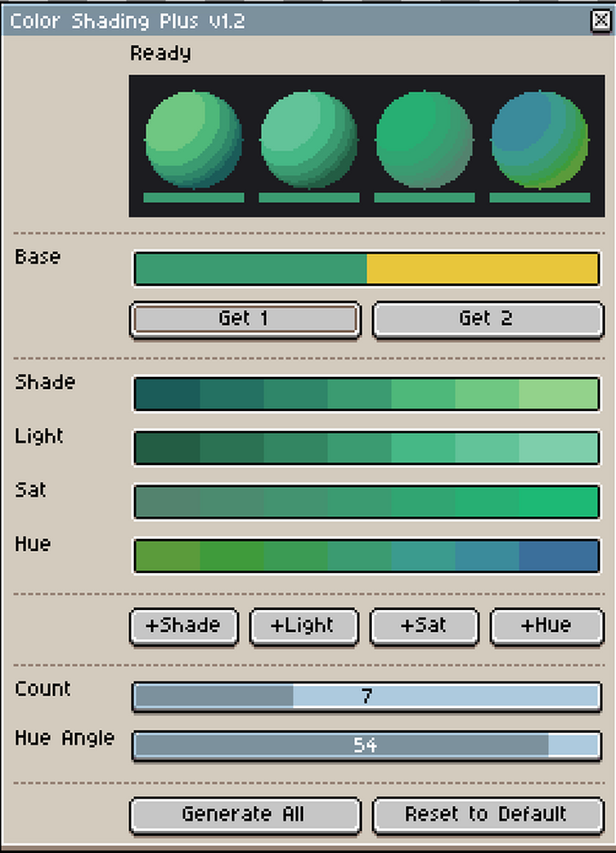The width and height of the screenshot is (616, 853).
Task: Click the Hue Angle label
Action: tap(65, 738)
